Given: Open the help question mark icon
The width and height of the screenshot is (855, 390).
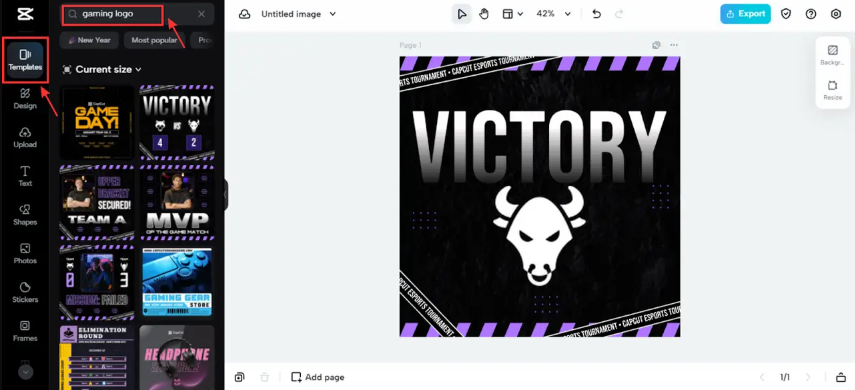Looking at the screenshot, I should [x=811, y=14].
